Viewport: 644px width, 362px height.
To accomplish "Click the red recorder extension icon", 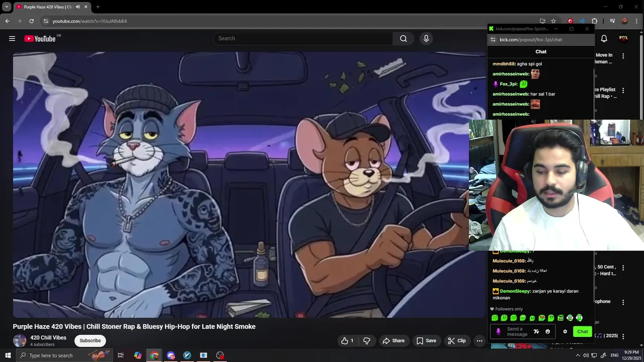I will 570,21.
